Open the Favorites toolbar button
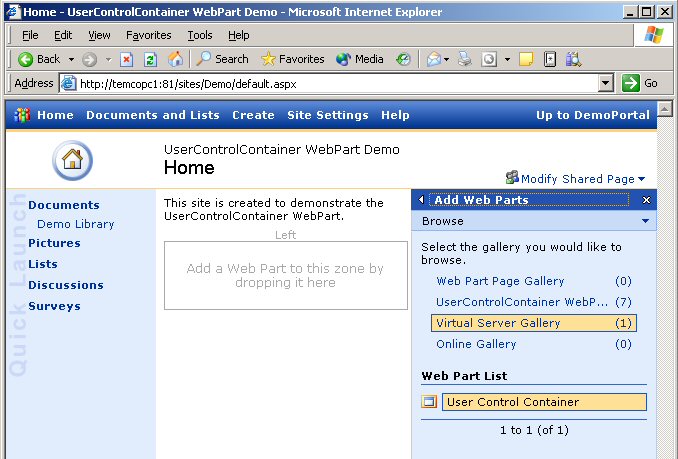The height and width of the screenshot is (459, 678). (x=293, y=59)
